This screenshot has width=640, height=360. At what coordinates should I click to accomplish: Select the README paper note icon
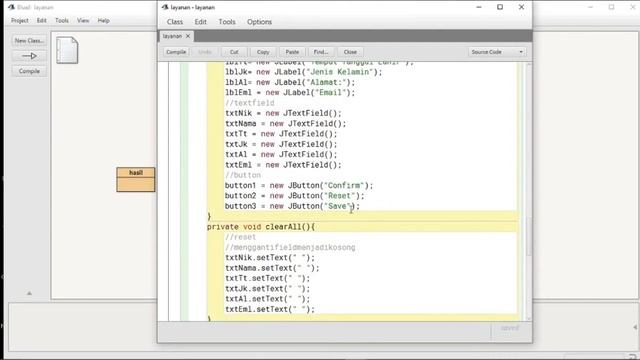pyautogui.click(x=67, y=50)
